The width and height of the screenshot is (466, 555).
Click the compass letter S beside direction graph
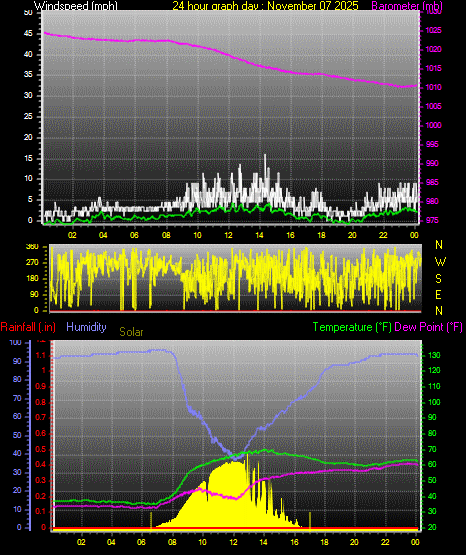pos(438,279)
